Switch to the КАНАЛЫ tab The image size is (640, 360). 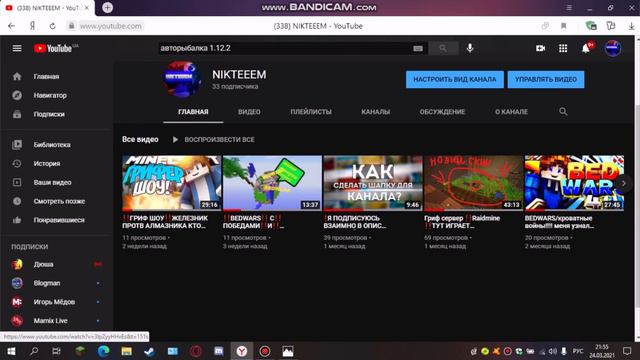pos(376,111)
